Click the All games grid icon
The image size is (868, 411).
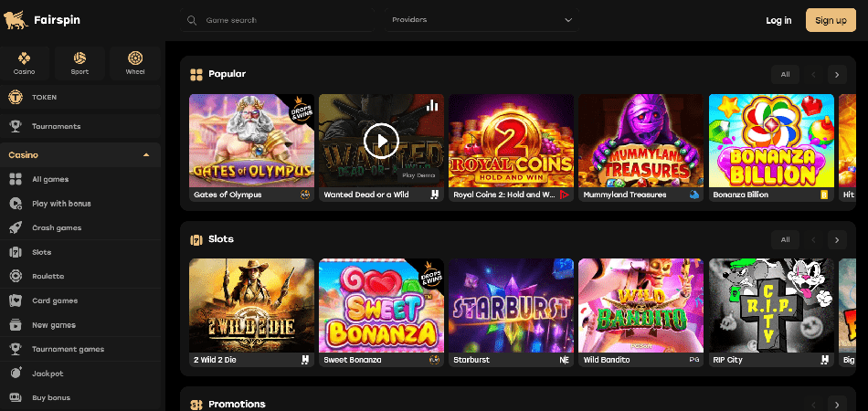(x=16, y=179)
